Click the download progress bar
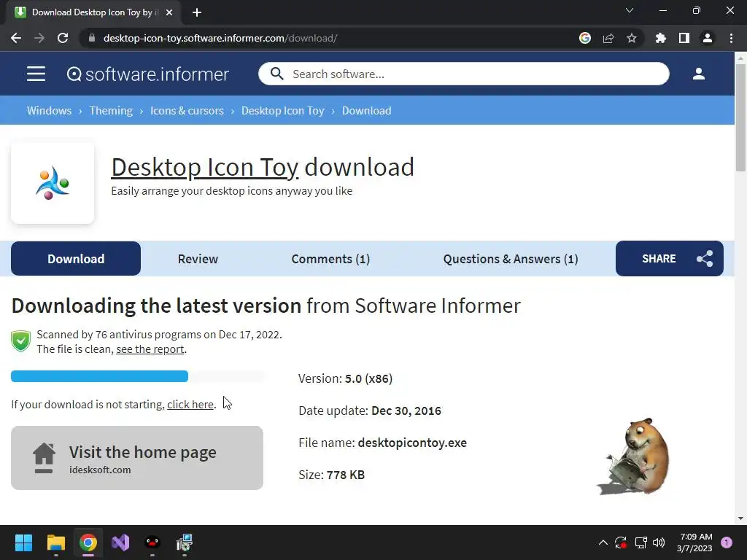This screenshot has height=560, width=747. [137, 376]
